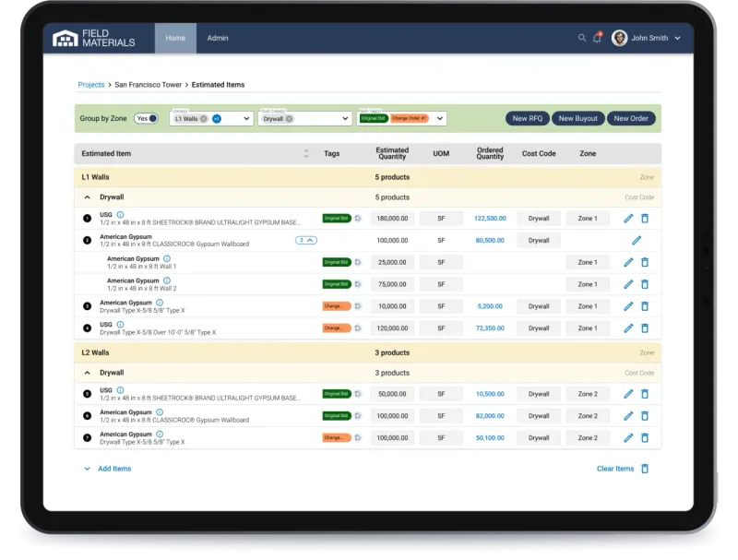738x560 pixels.
Task: Delete the Wall 1 sub-row
Action: [x=645, y=263]
